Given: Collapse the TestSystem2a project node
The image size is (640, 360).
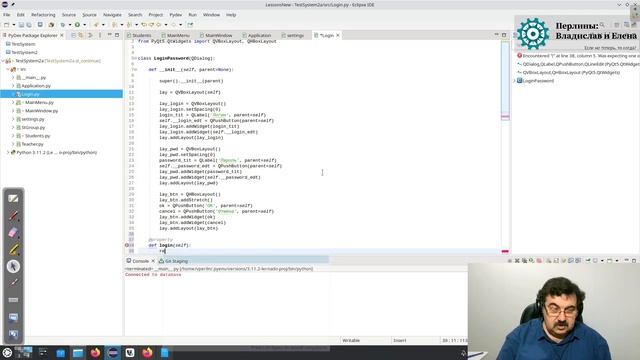Looking at the screenshot, I should click(x=3, y=61).
